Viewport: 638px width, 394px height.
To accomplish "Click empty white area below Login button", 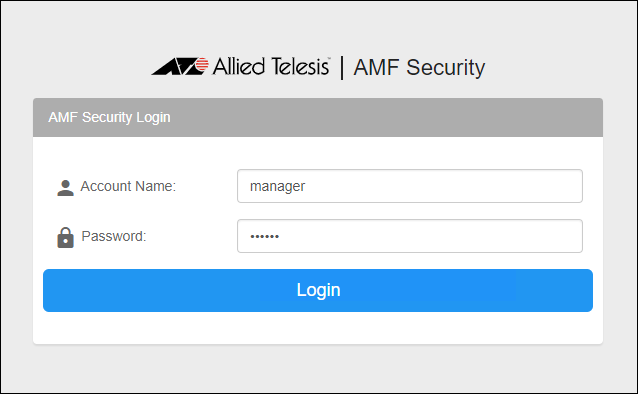I will 318,328.
